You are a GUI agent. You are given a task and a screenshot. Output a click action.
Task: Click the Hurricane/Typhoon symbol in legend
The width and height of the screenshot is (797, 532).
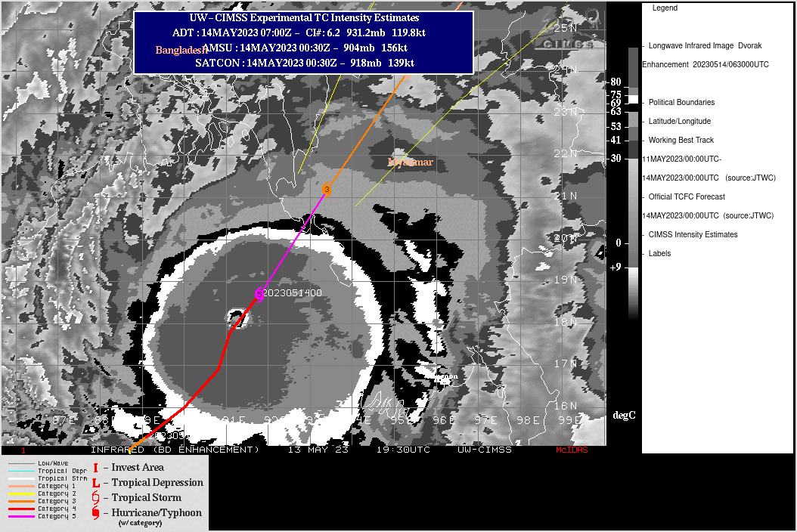95,514
